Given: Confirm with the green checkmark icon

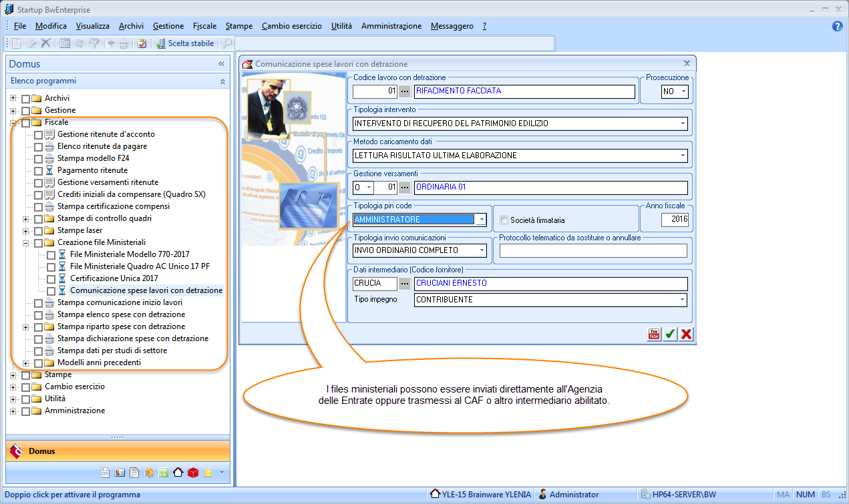Looking at the screenshot, I should click(x=670, y=334).
